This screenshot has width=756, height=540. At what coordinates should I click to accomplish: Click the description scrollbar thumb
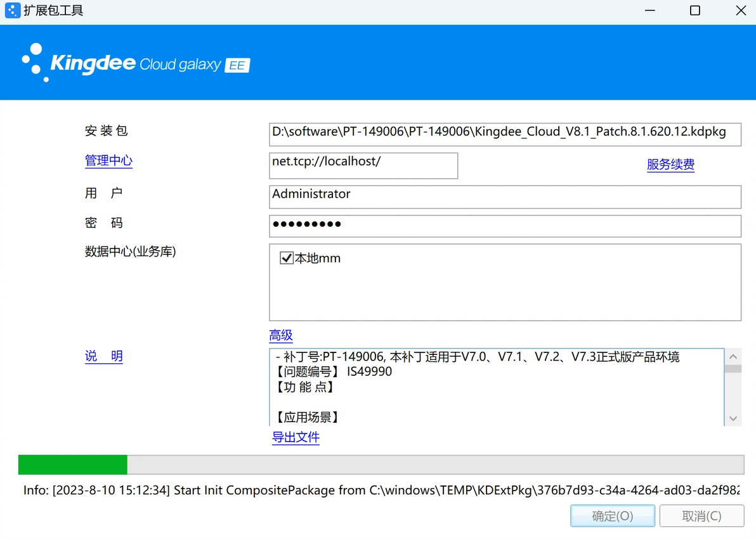point(733,368)
